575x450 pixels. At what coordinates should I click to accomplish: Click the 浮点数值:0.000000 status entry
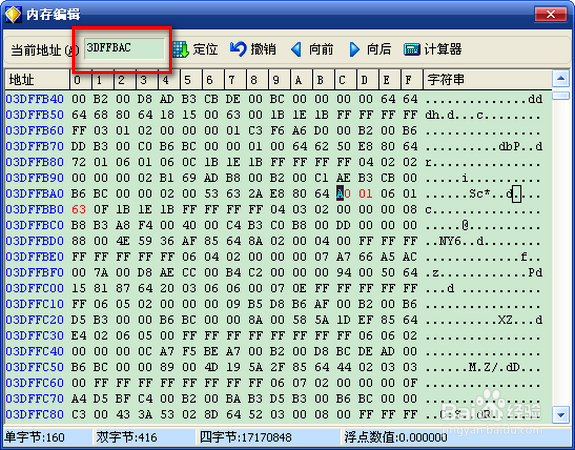[x=395, y=437]
